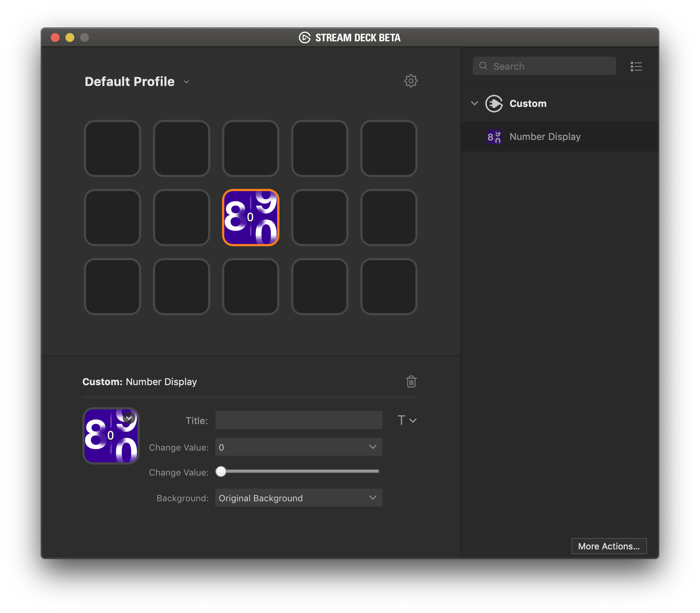Viewport: 700px width, 613px height.
Task: Select the first key in the bottom row
Action: click(113, 287)
